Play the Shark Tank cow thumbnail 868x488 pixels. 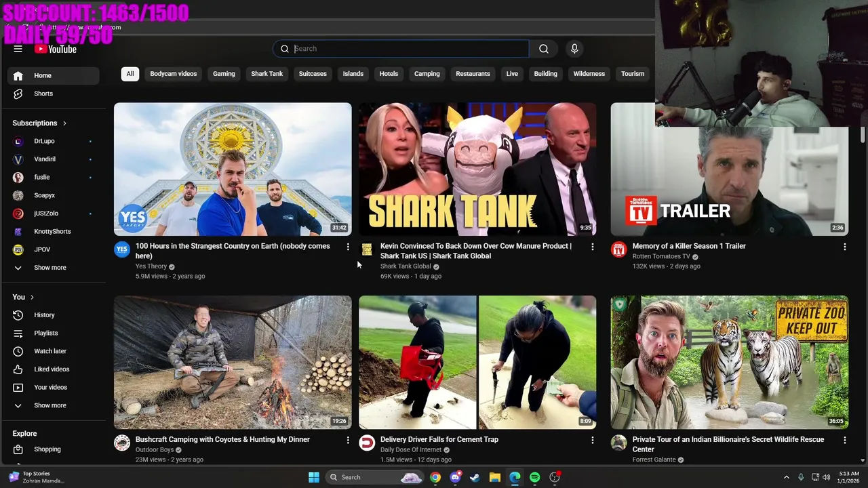tap(477, 169)
